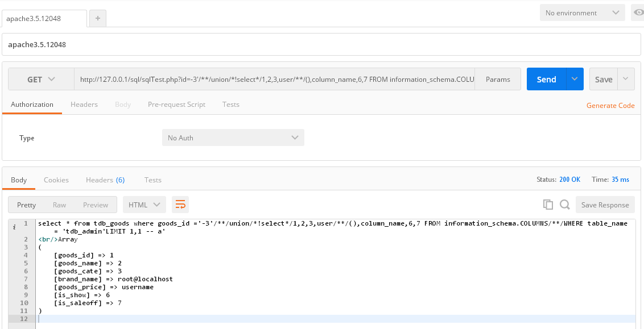This screenshot has height=329, width=644.
Task: Change the HTML response format dropdown
Action: pyautogui.click(x=145, y=205)
